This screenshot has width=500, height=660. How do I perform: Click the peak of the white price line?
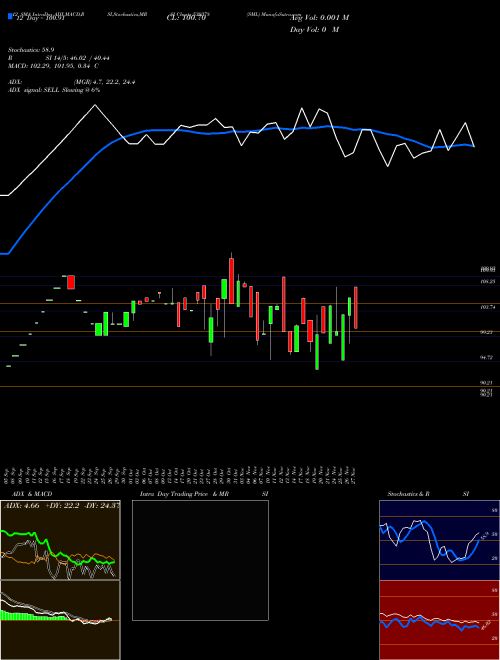(x=95, y=105)
